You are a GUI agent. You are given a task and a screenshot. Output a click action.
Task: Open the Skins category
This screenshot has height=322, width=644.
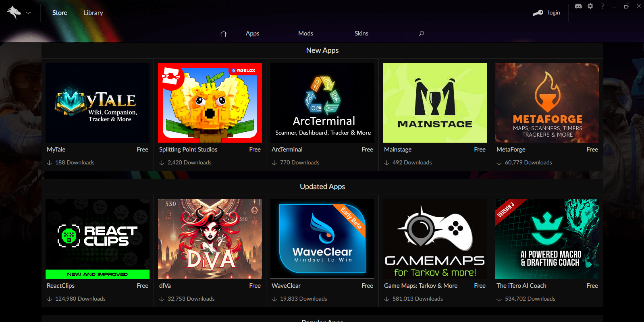361,33
